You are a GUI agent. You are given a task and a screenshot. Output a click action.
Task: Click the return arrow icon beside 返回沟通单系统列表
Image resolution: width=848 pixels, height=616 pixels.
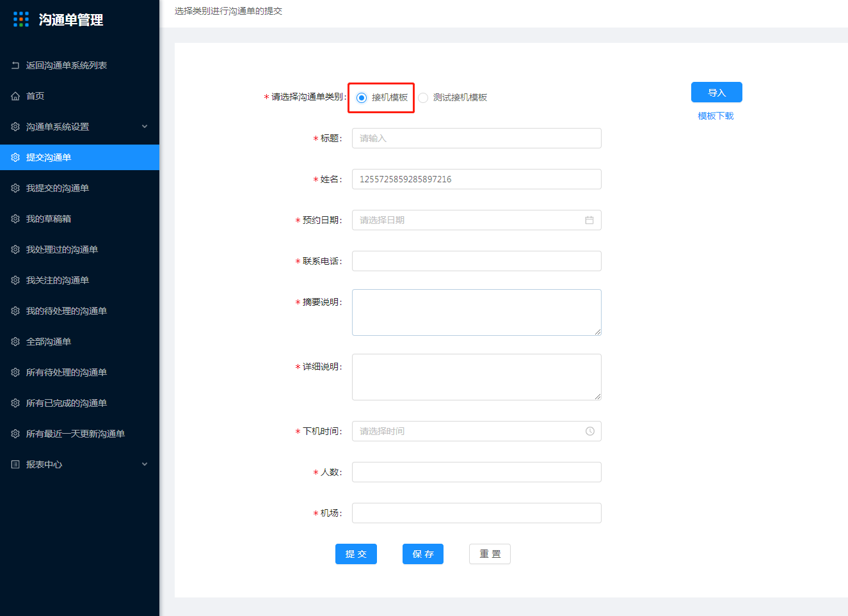pos(15,65)
